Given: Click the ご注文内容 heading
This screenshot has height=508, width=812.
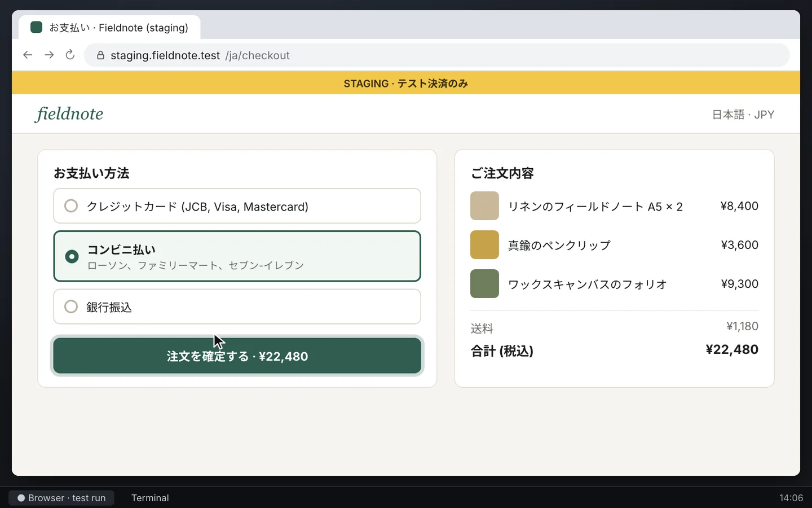Looking at the screenshot, I should [x=502, y=173].
